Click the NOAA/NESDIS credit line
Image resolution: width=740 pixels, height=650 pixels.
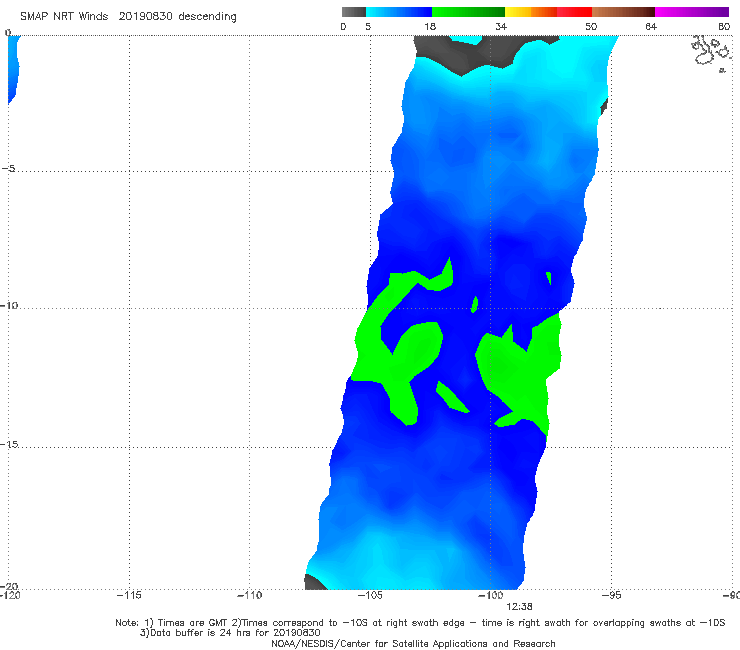[x=413, y=643]
